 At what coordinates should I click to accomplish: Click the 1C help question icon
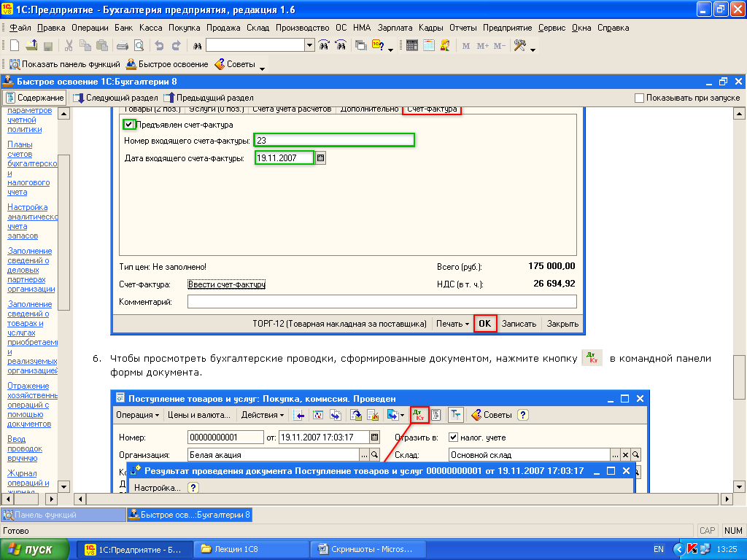tap(379, 46)
